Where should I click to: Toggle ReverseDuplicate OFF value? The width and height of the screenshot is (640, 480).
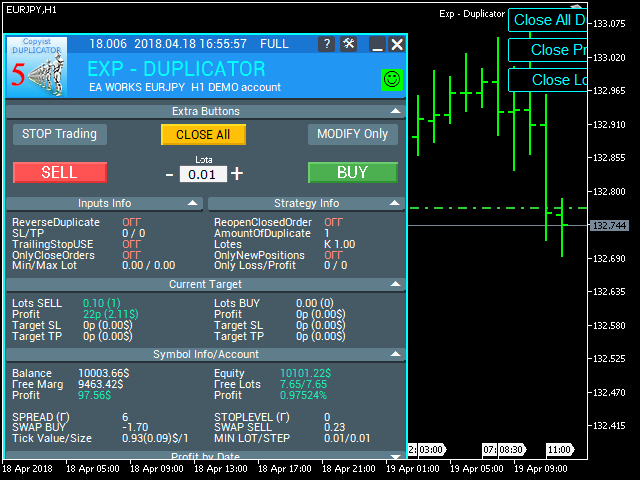click(131, 222)
